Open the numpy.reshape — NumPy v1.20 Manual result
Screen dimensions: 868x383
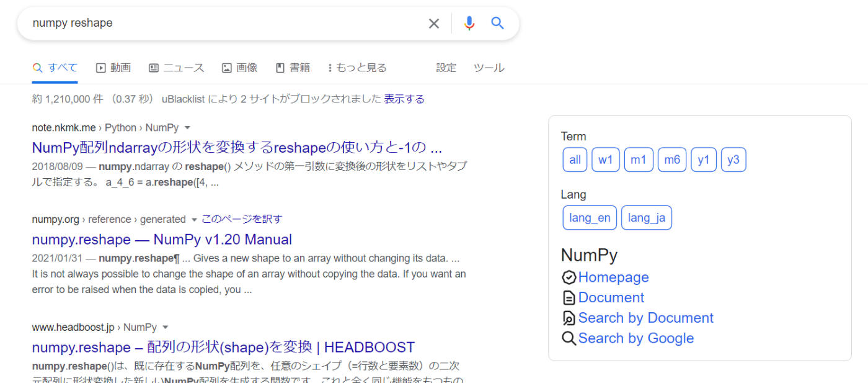coord(162,240)
